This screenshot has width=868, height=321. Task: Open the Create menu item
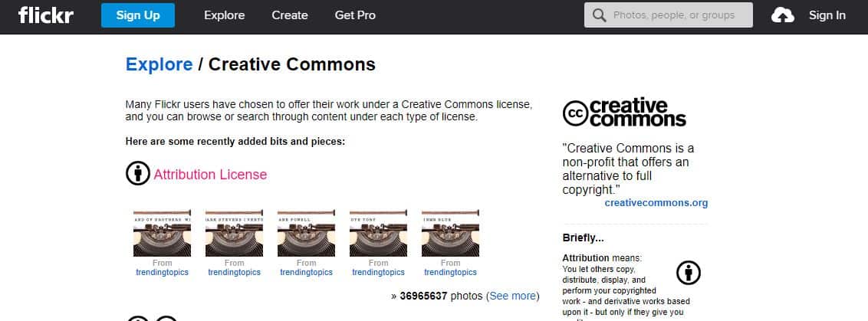(x=290, y=15)
